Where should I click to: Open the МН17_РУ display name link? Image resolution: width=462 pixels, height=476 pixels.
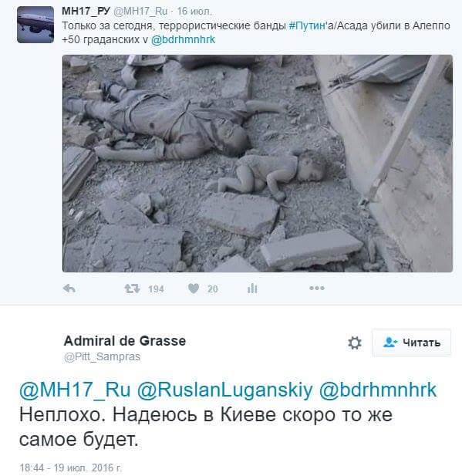[x=86, y=12]
